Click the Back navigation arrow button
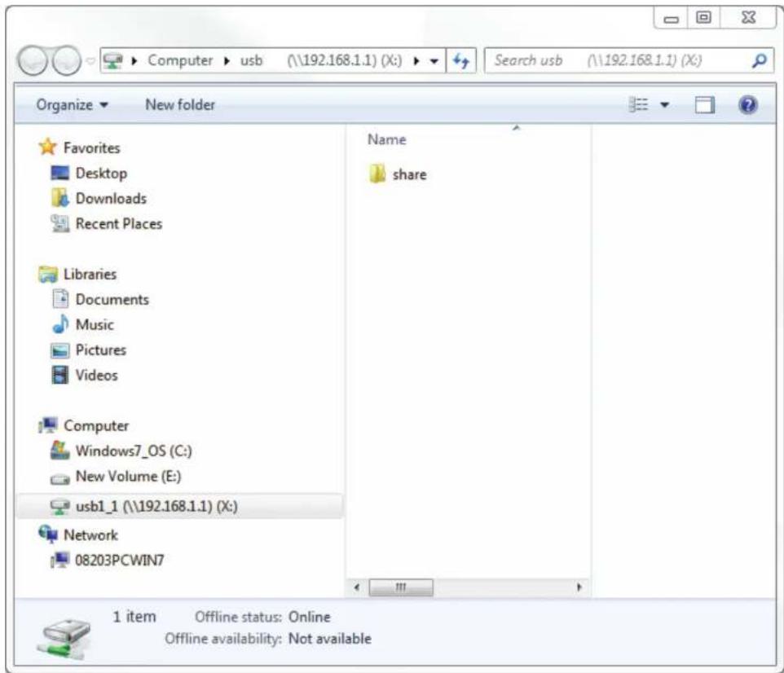This screenshot has height=673, width=784. [x=33, y=60]
